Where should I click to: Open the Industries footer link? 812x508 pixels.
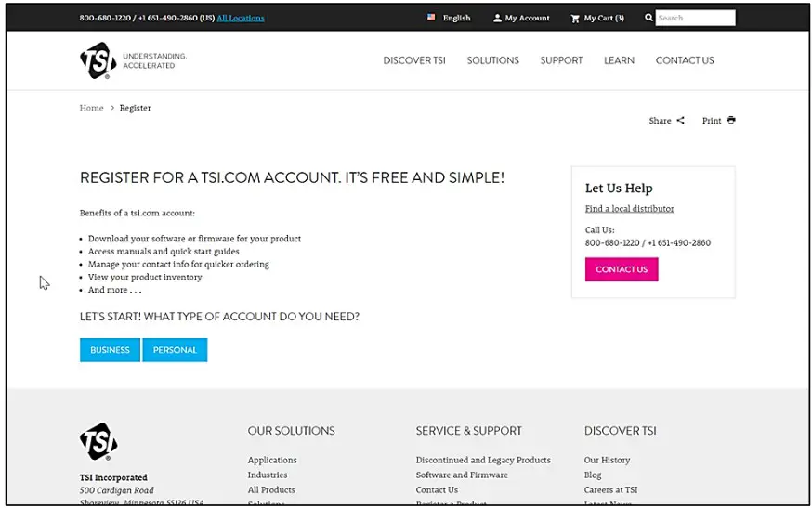pos(268,475)
